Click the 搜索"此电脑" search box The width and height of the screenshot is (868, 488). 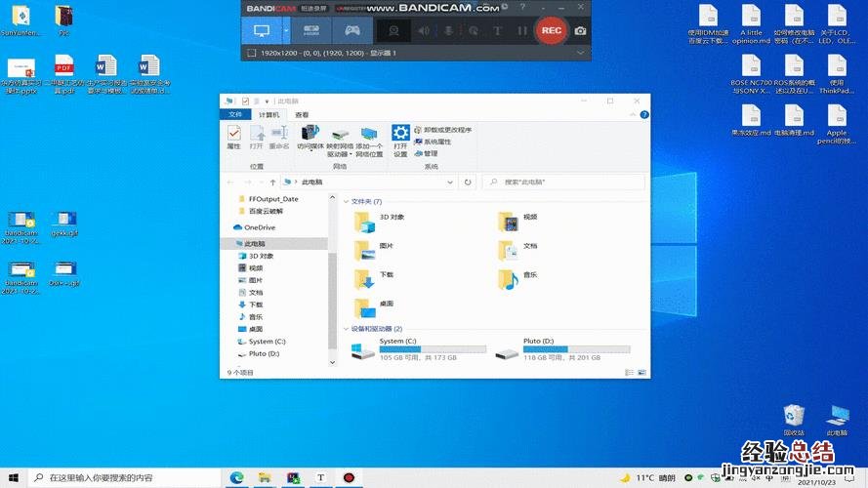pos(563,183)
